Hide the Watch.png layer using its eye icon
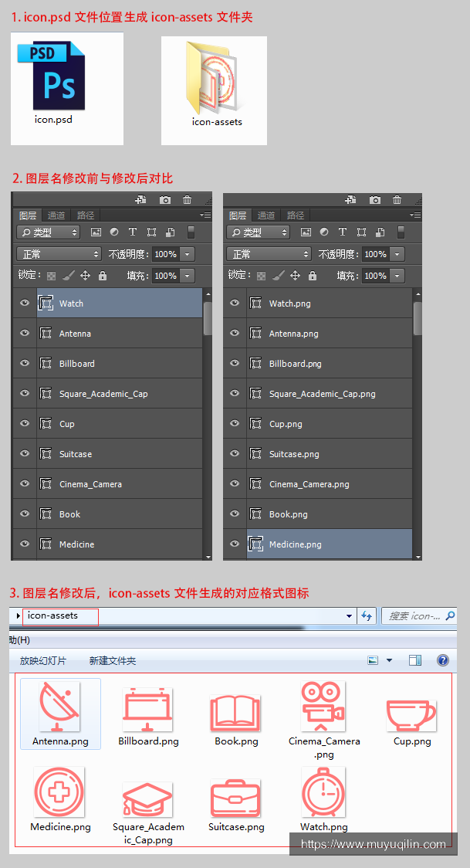 [x=235, y=303]
